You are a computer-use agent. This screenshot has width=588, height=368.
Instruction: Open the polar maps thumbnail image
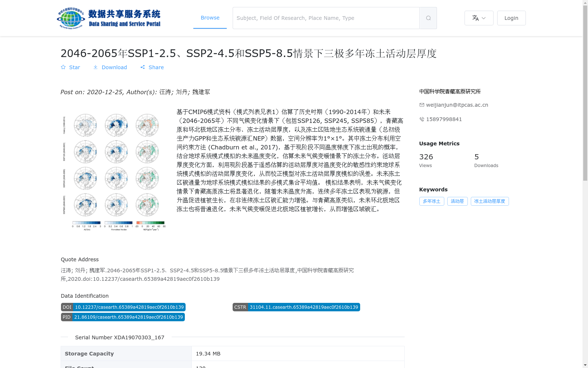point(114,172)
